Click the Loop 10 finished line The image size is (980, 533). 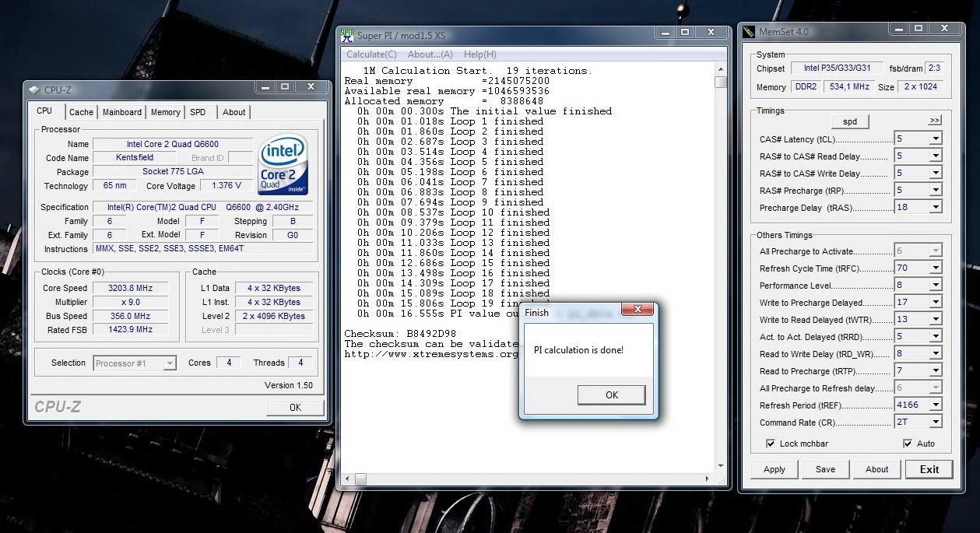point(453,212)
